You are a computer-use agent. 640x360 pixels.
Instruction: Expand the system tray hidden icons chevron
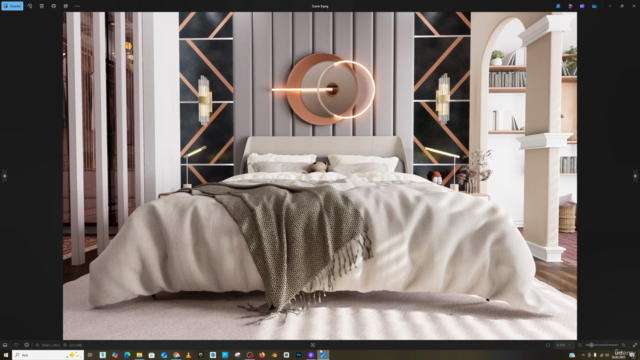[x=583, y=355]
